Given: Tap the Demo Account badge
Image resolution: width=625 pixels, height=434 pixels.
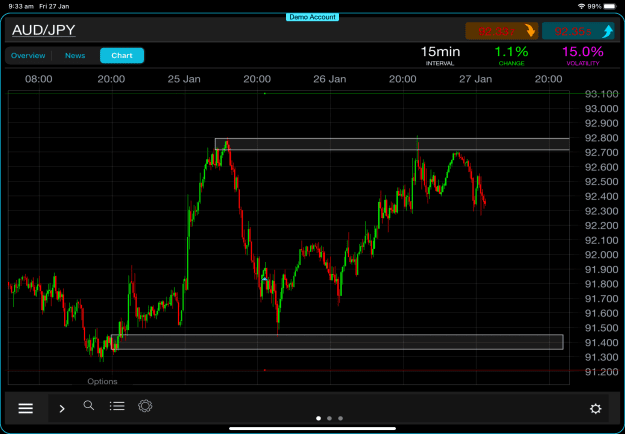Looking at the screenshot, I should pos(312,17).
